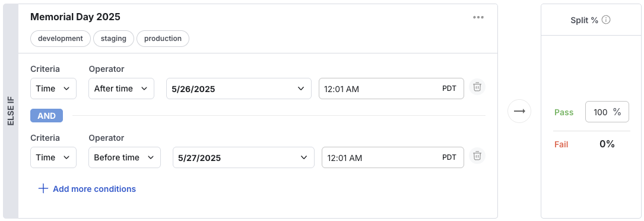Click the Pass percentage input field
The height and width of the screenshot is (221, 644).
click(607, 112)
